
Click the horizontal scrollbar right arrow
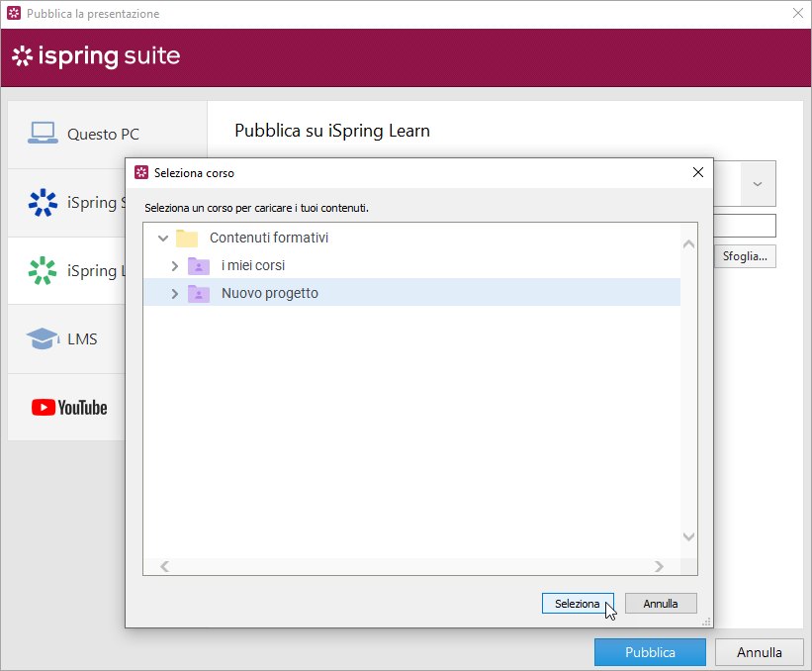[659, 567]
